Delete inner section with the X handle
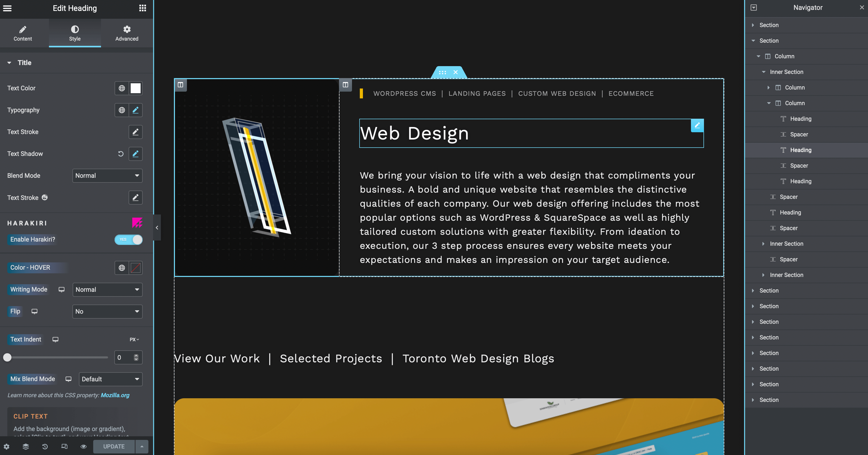This screenshot has height=455, width=868. (x=456, y=72)
